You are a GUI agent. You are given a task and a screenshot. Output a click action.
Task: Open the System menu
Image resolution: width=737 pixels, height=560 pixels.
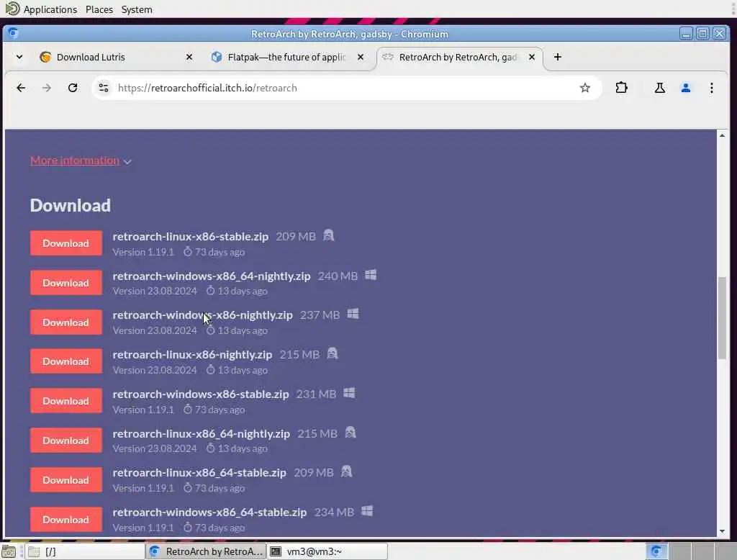(x=137, y=9)
